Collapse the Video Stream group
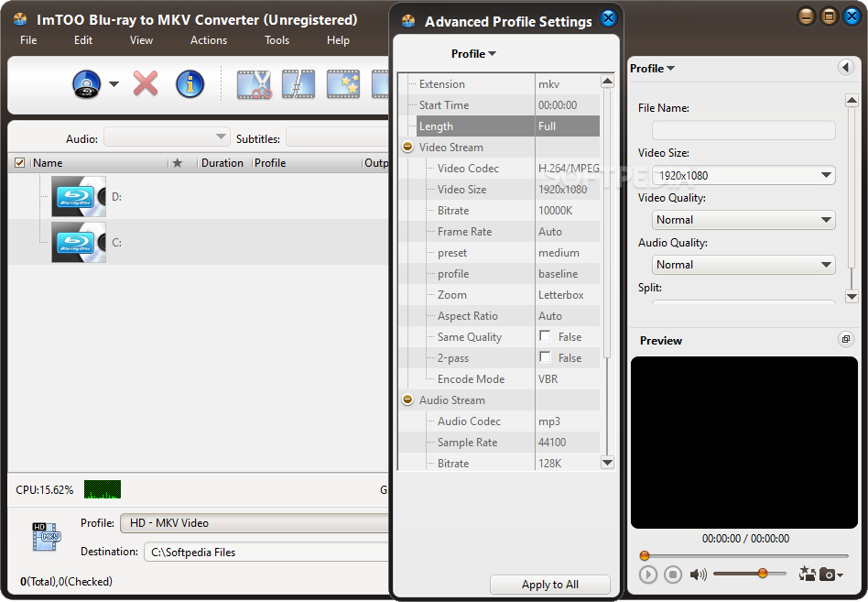 tap(408, 147)
